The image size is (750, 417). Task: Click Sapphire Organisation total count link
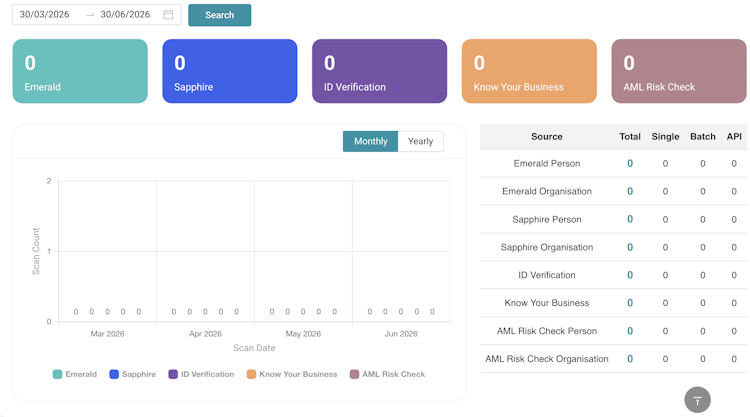(630, 247)
